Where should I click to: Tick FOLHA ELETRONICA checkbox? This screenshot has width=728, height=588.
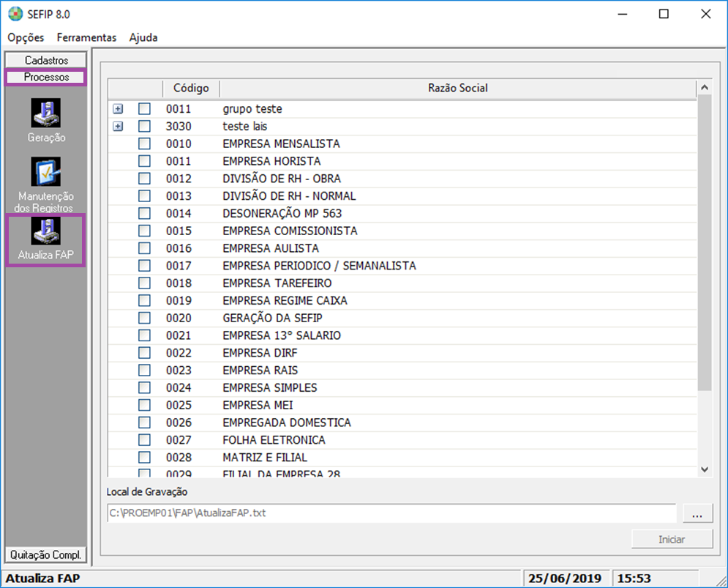[x=144, y=440]
